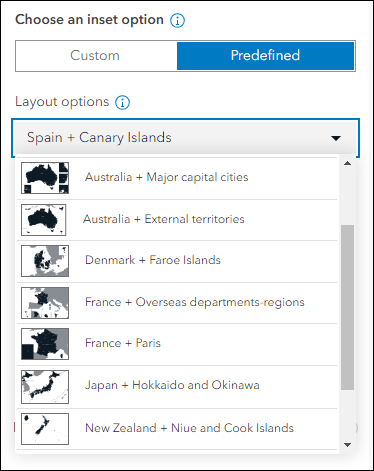Click the Japan map thumbnail
374x471 pixels.
click(x=45, y=387)
